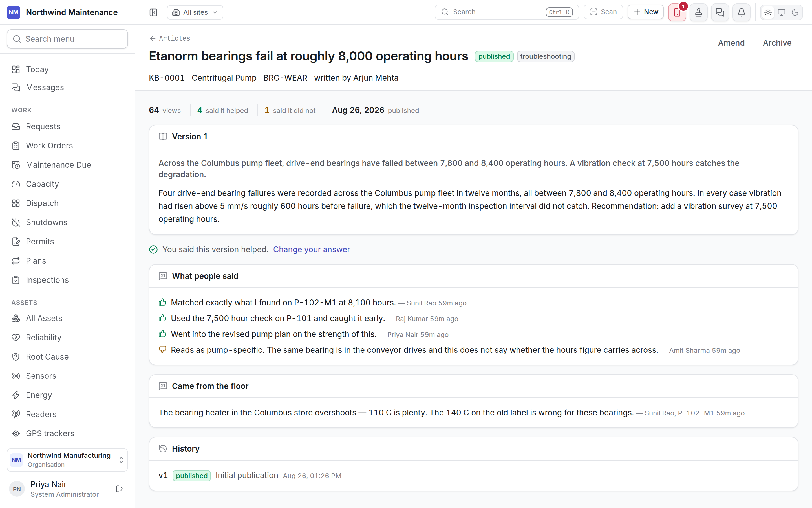Click Change your answer link
Viewport: 812px width, 508px height.
311,249
